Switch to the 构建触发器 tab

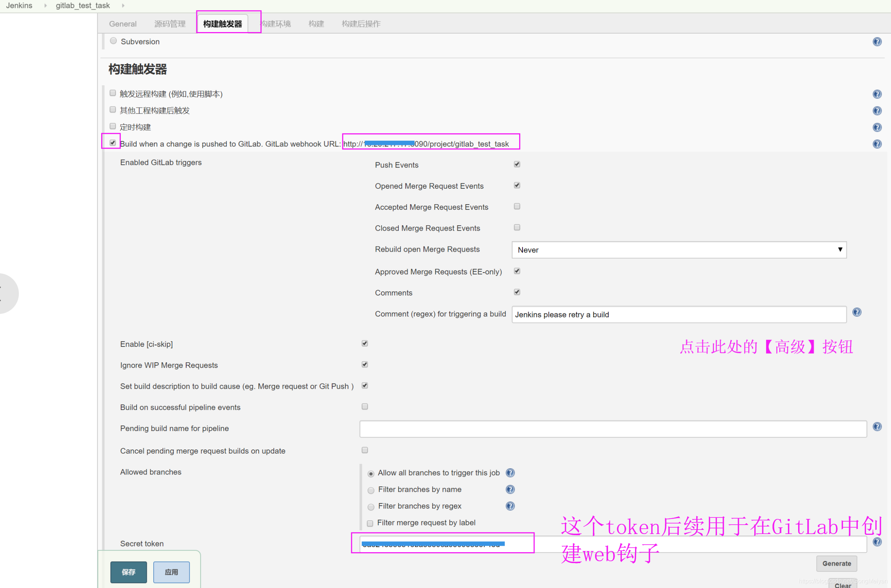tap(222, 24)
